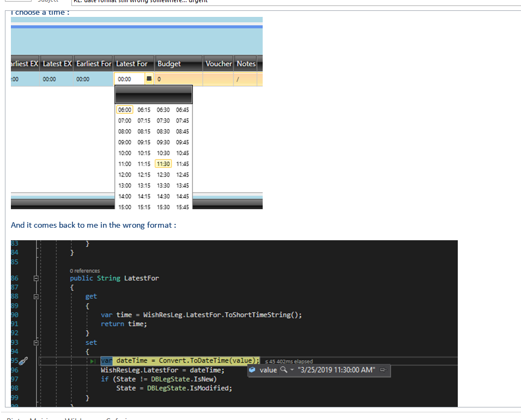Select the 09:30 time slot

(163, 142)
